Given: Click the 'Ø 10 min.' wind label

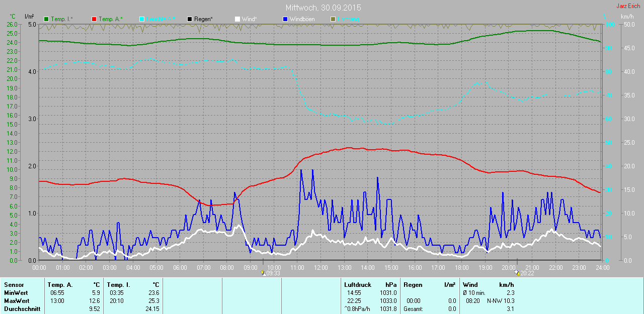Looking at the screenshot, I should [474, 293].
